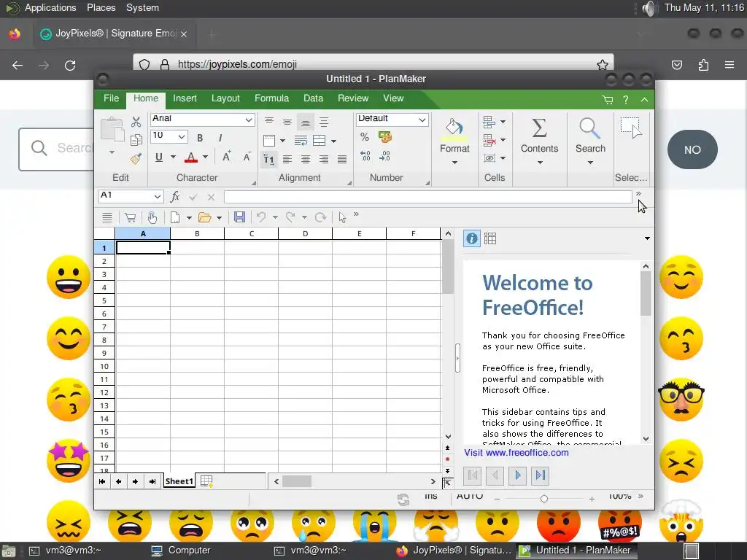Screen dimensions: 747x560
Task: Click the touch mode hand icon
Action: 152,217
